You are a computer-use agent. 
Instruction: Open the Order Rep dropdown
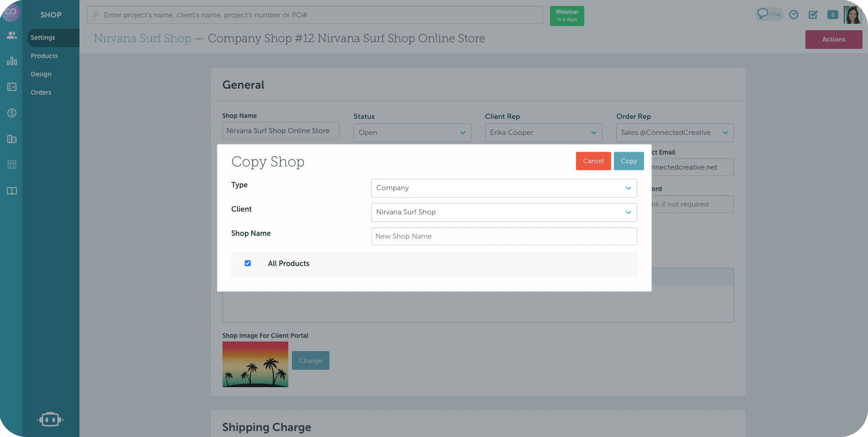click(675, 133)
